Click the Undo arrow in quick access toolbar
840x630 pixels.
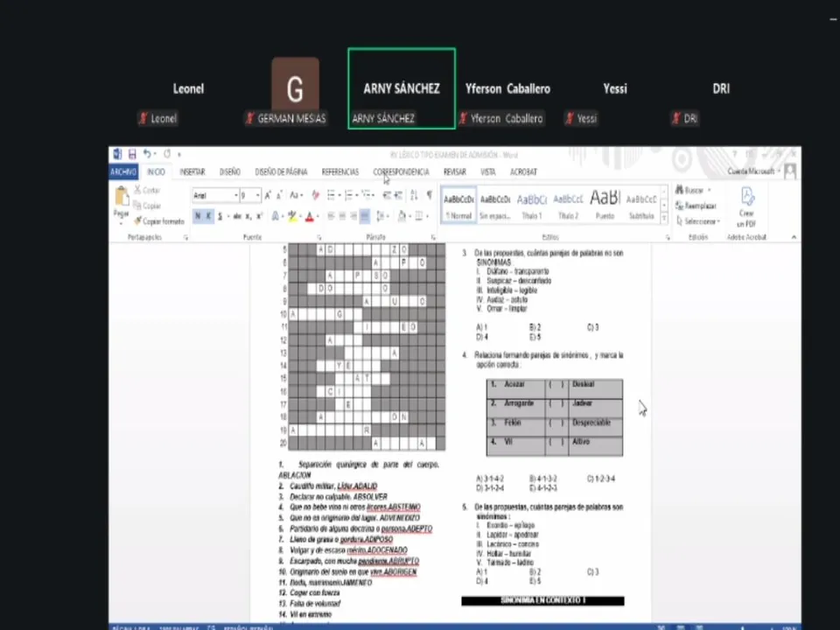(147, 154)
